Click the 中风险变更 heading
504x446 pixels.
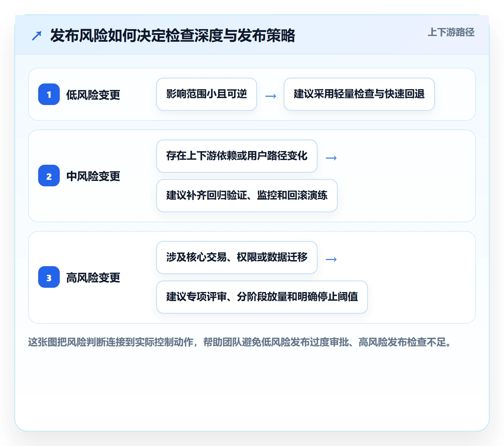(93, 176)
